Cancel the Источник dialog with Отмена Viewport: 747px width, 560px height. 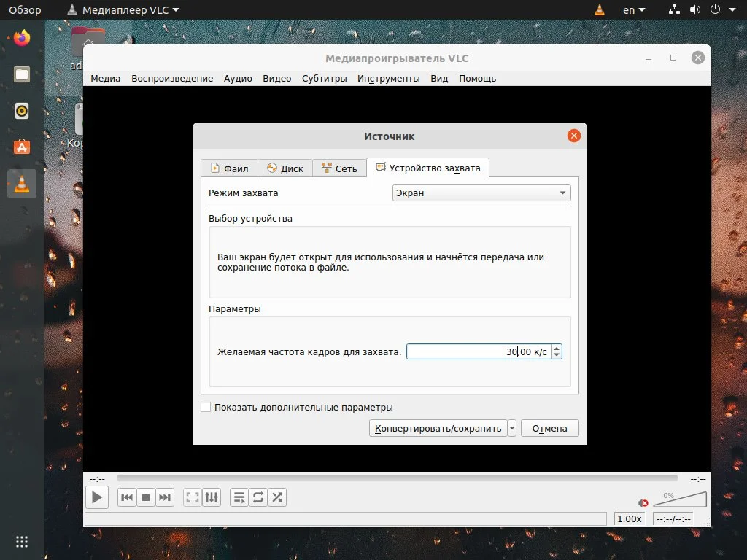click(x=549, y=428)
